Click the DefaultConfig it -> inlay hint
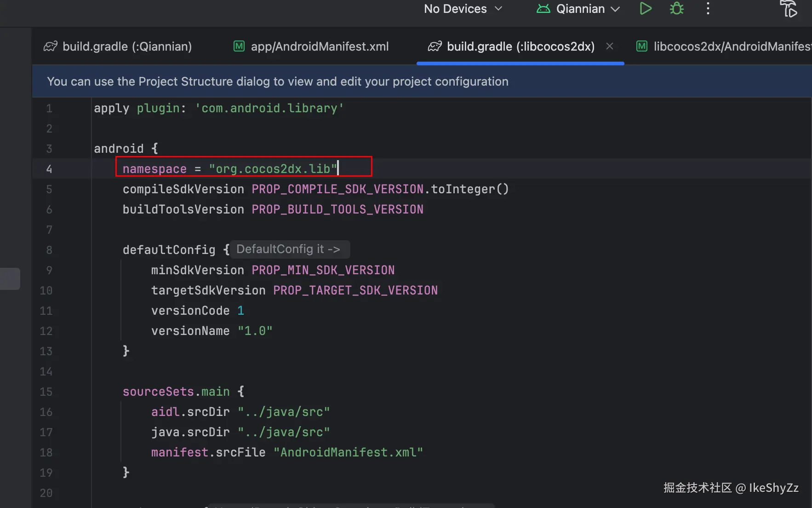 (x=288, y=249)
